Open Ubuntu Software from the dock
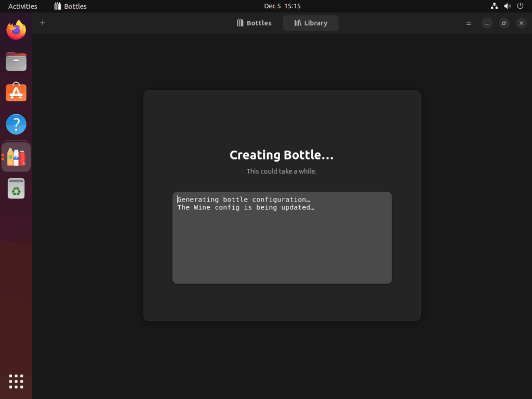This screenshot has width=532, height=399. [16, 92]
